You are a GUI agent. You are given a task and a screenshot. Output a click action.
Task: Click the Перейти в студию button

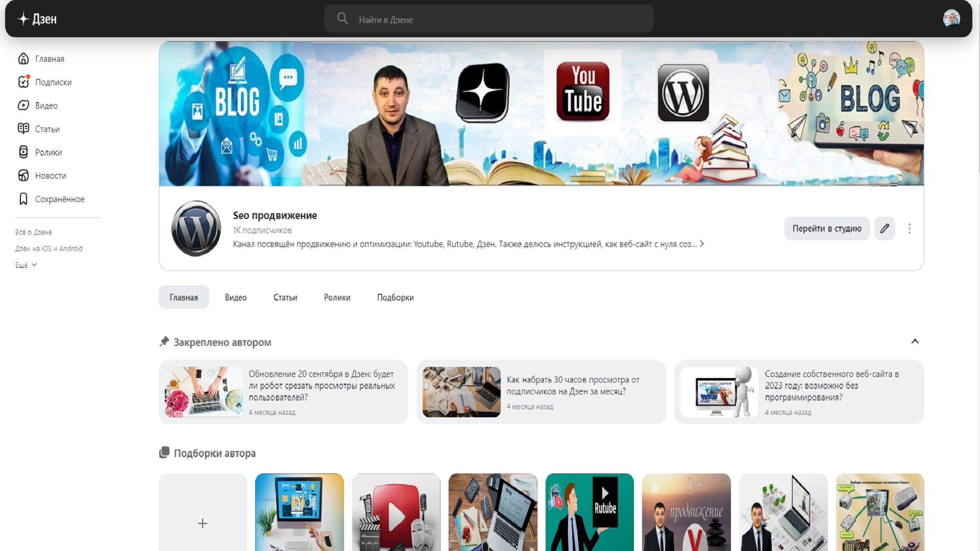(x=827, y=229)
